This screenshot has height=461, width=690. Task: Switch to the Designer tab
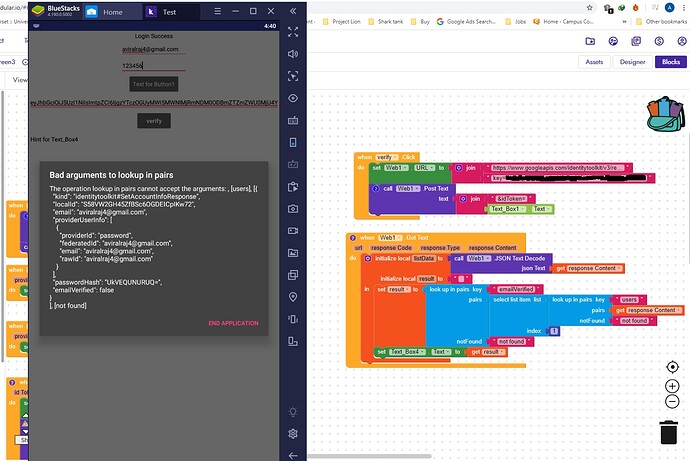tap(632, 62)
